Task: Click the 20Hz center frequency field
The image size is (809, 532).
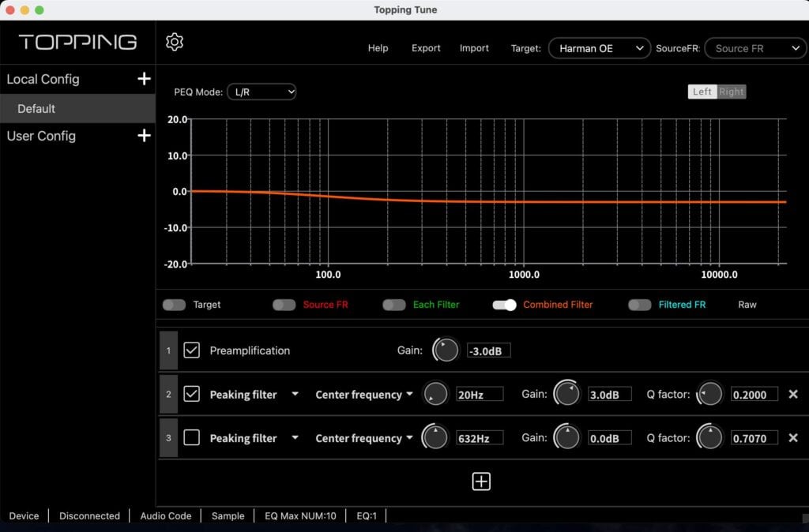Action: [480, 394]
